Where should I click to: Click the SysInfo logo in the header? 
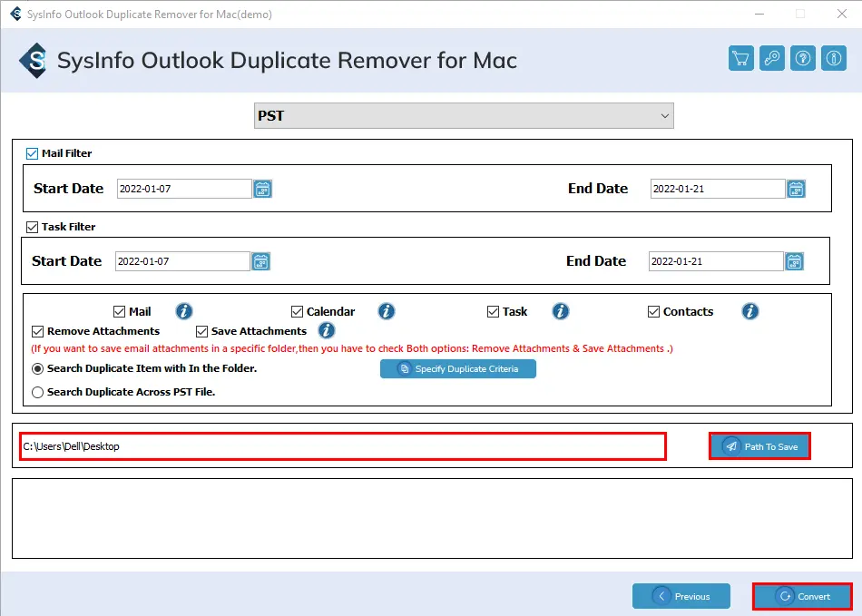coord(34,61)
